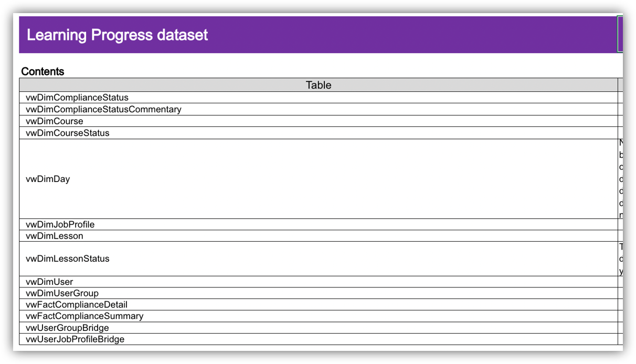Screen dimensions: 636x364
Task: Select the vwDimJobProfile table row
Action: 59,224
